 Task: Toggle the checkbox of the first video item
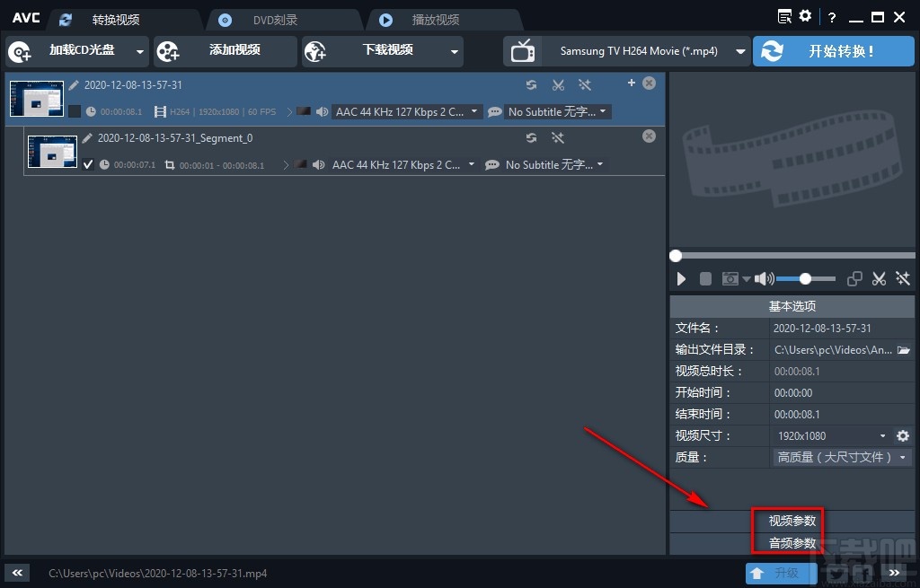75,111
